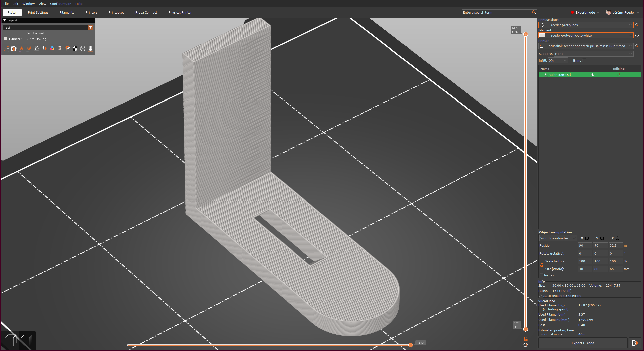Toggle wipes visibility hand icon
The width and height of the screenshot is (644, 351).
(14, 48)
